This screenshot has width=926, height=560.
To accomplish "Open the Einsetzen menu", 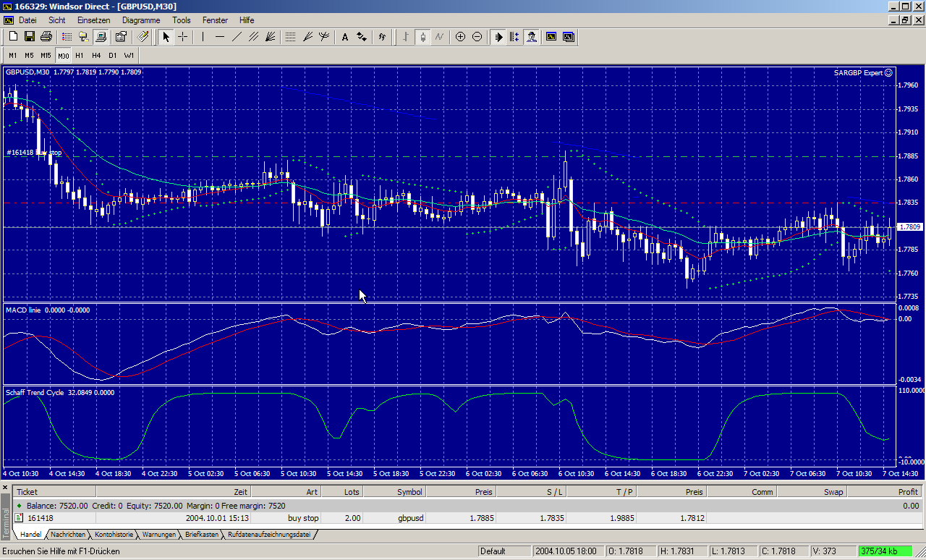I will (94, 20).
